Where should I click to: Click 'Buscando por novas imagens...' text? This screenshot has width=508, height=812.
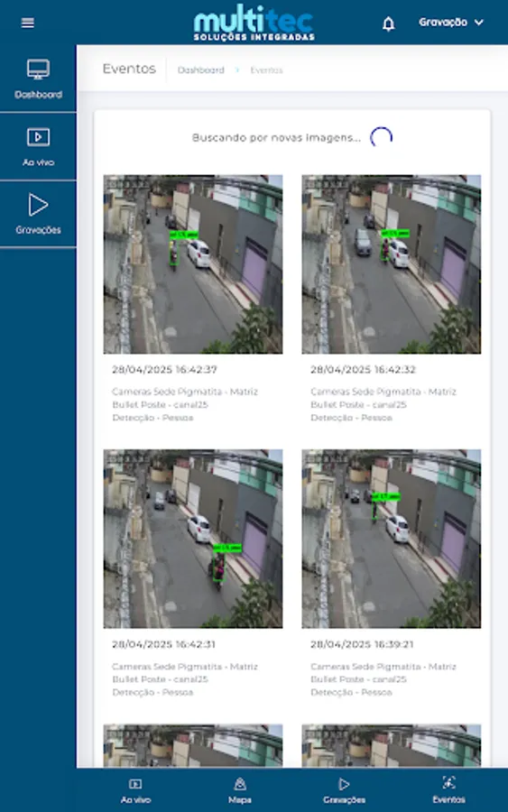coord(276,138)
